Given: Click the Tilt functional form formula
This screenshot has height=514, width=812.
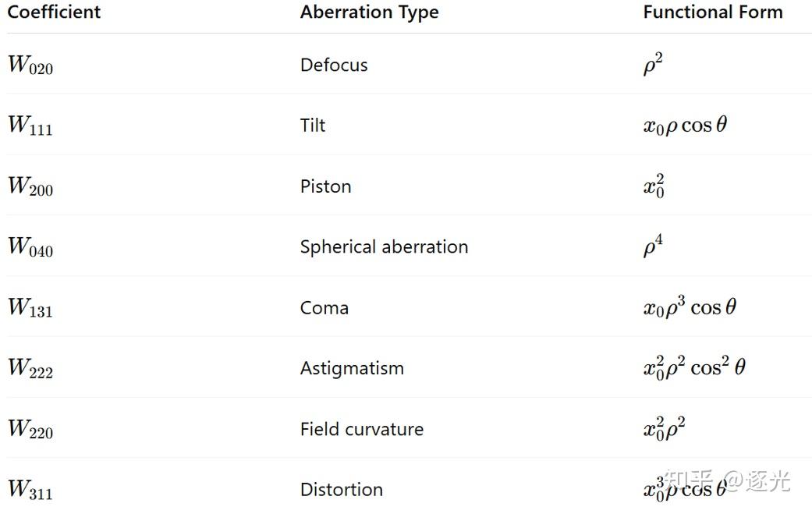Looking at the screenshot, I should [685, 126].
